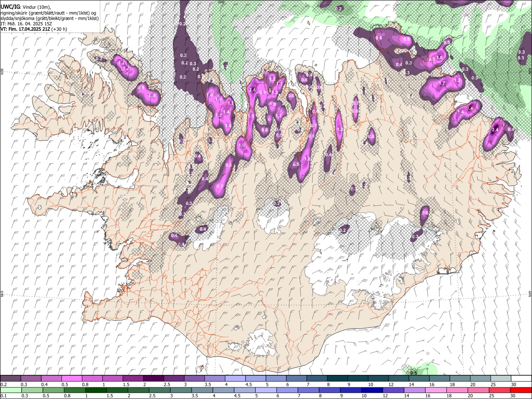This screenshot has height=399, width=532.
Task: Click the '0.5' value on green patch south of Iceland
Action: [x=414, y=373]
